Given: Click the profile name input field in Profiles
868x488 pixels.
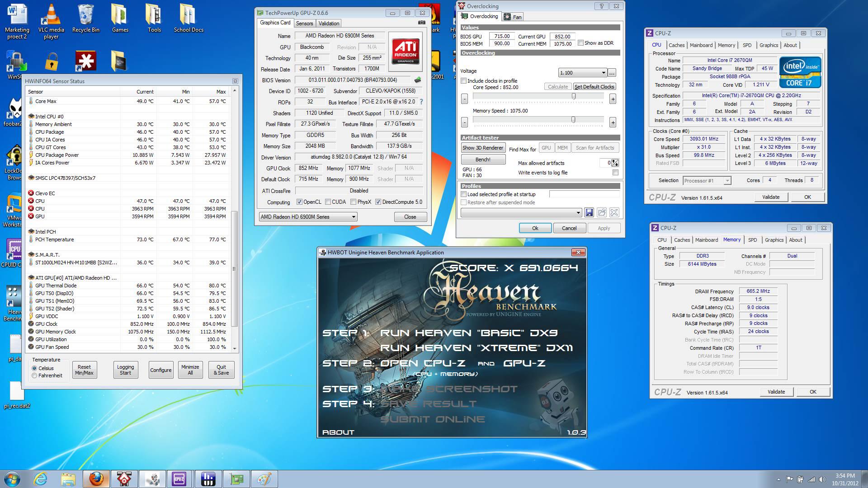Looking at the screenshot, I should 584,194.
